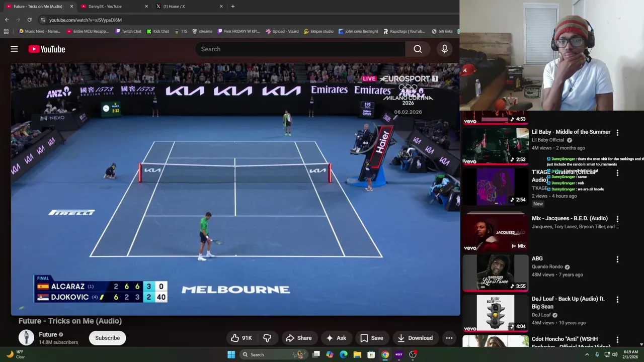Click the browser forward arrow

(x=18, y=20)
